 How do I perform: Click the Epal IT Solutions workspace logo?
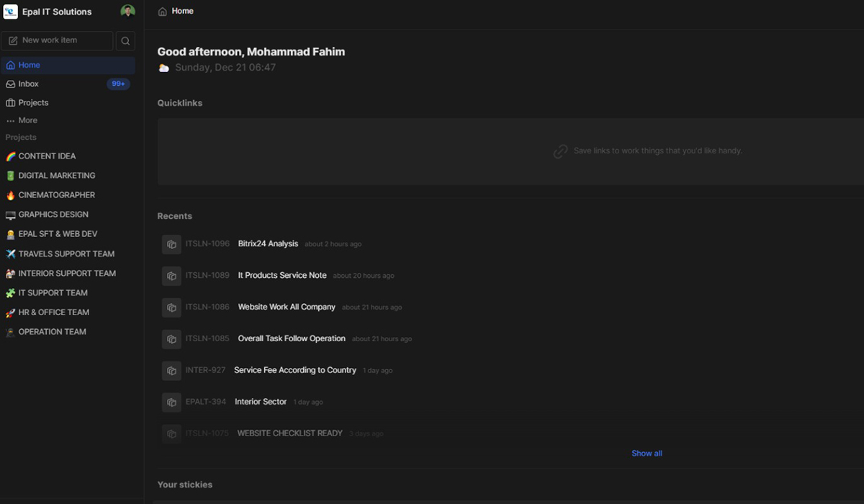click(x=11, y=12)
